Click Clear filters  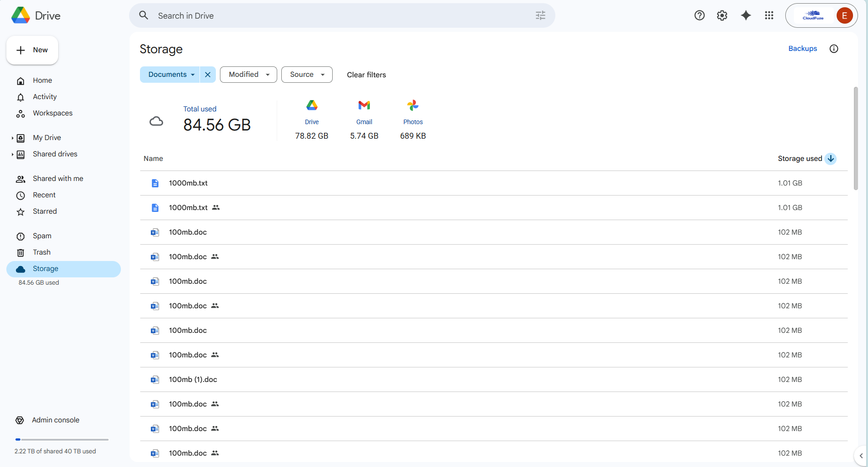tap(366, 75)
